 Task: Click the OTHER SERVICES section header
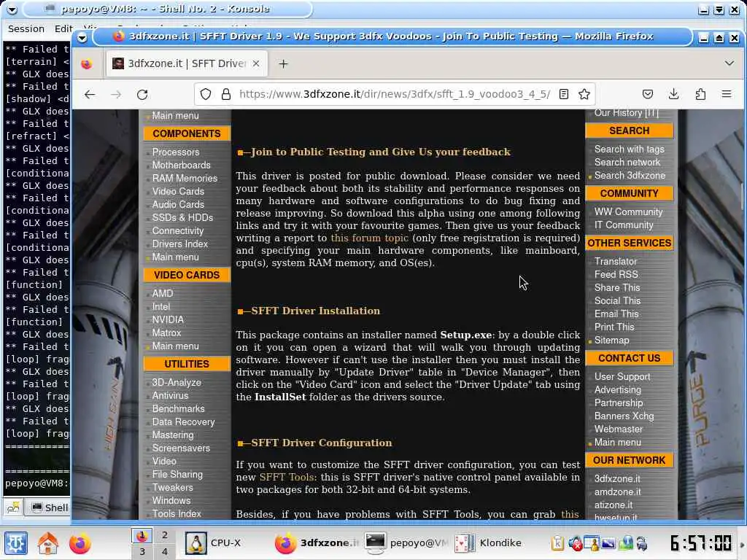629,243
